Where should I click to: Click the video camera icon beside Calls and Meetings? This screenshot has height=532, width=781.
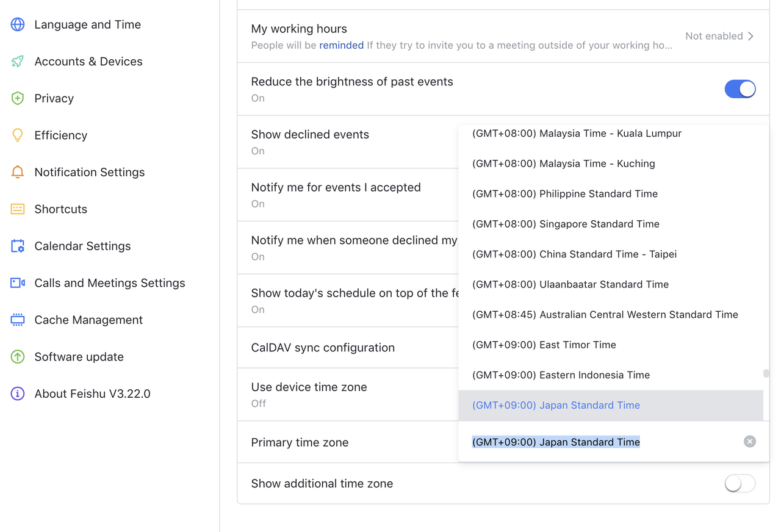[x=18, y=282]
